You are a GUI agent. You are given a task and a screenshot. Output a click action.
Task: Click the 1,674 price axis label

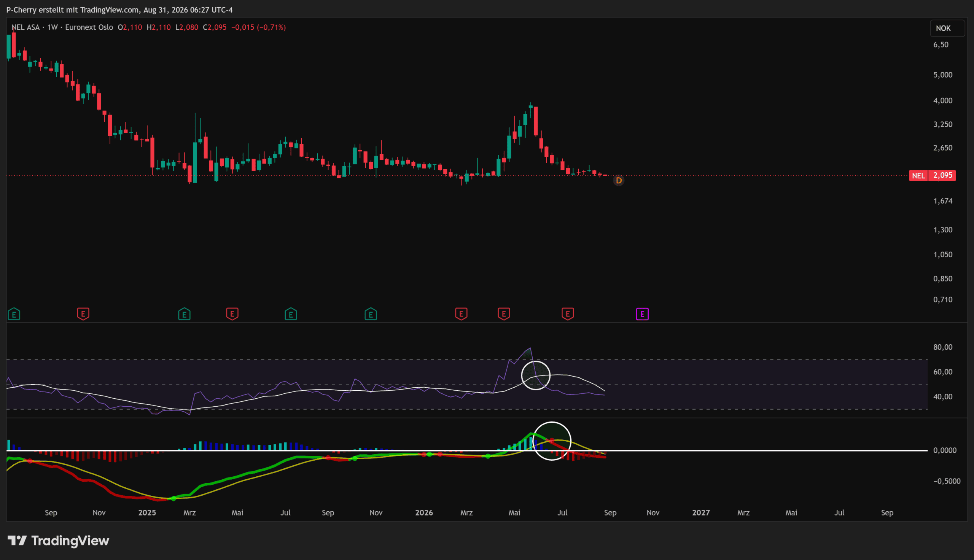pyautogui.click(x=943, y=201)
